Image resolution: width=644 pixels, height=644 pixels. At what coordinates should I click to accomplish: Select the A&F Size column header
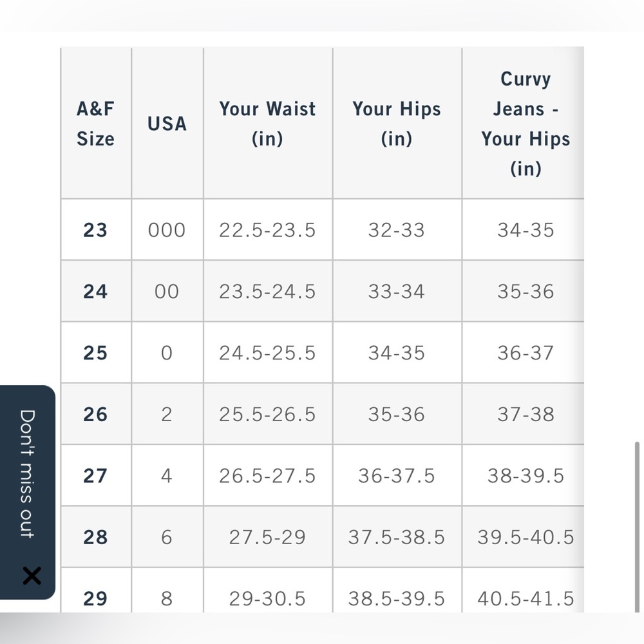96,123
